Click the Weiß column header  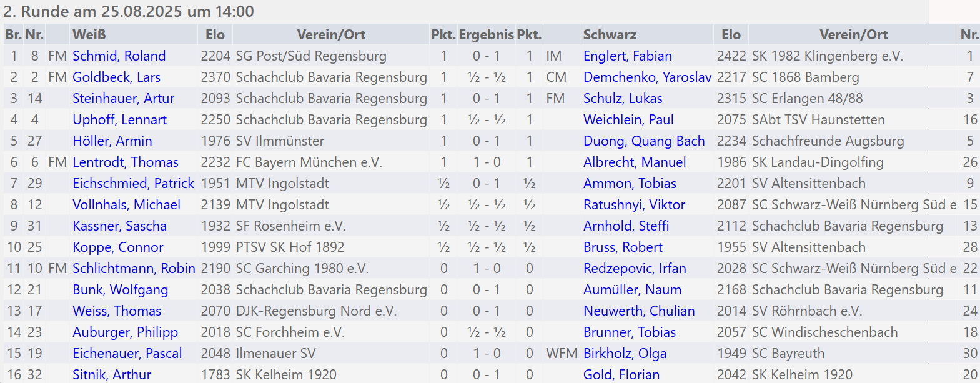(89, 35)
